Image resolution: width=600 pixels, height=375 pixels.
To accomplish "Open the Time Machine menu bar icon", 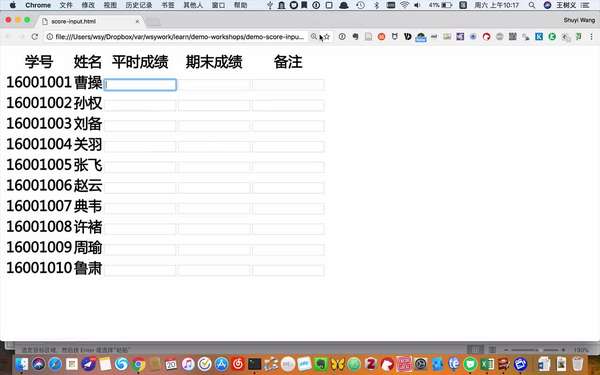I will point(360,5).
